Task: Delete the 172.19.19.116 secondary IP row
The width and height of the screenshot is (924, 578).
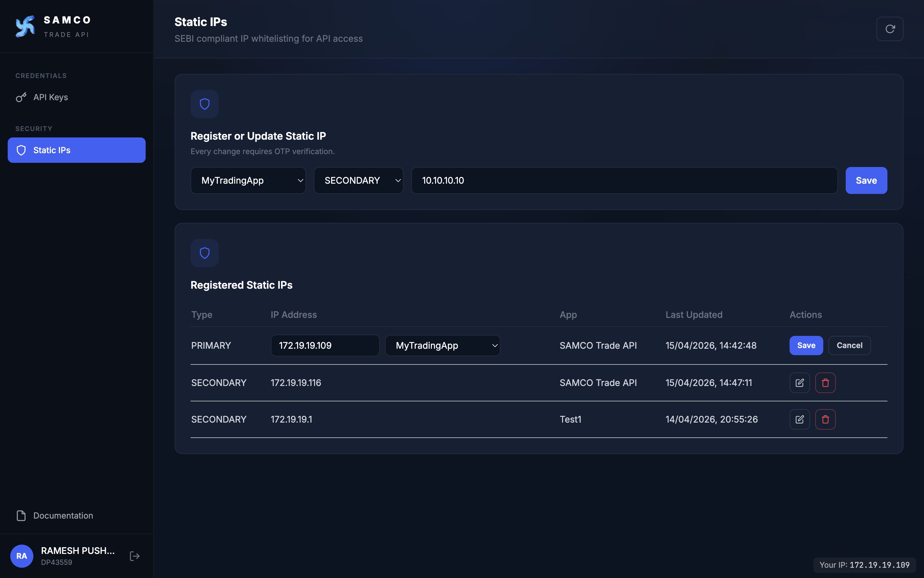Action: pyautogui.click(x=825, y=383)
